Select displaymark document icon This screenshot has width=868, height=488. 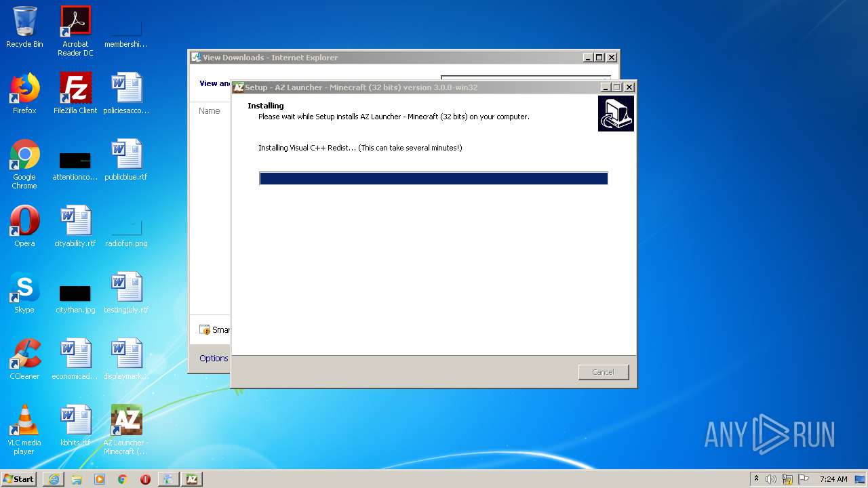[x=126, y=359]
